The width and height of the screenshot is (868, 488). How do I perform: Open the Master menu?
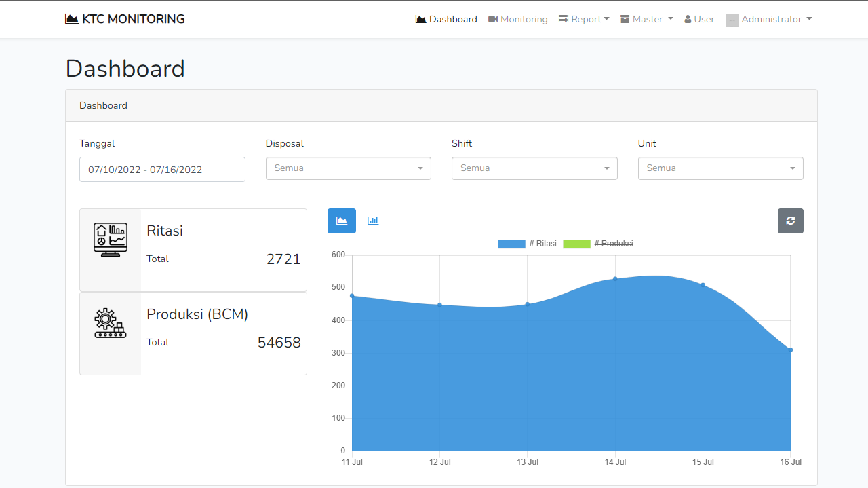647,19
